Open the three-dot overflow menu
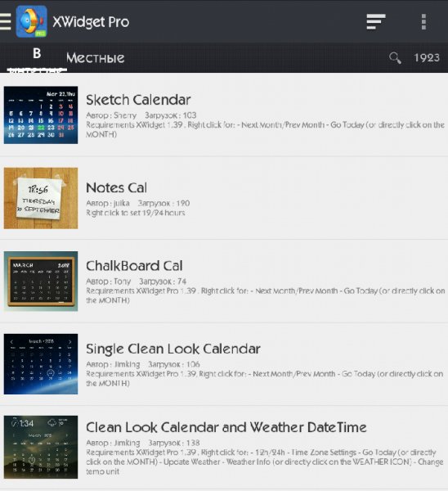The width and height of the screenshot is (448, 491). tap(423, 21)
